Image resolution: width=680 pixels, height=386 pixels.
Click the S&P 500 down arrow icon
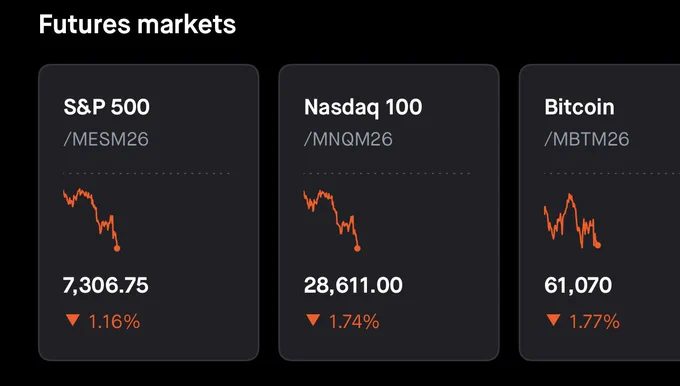73,321
